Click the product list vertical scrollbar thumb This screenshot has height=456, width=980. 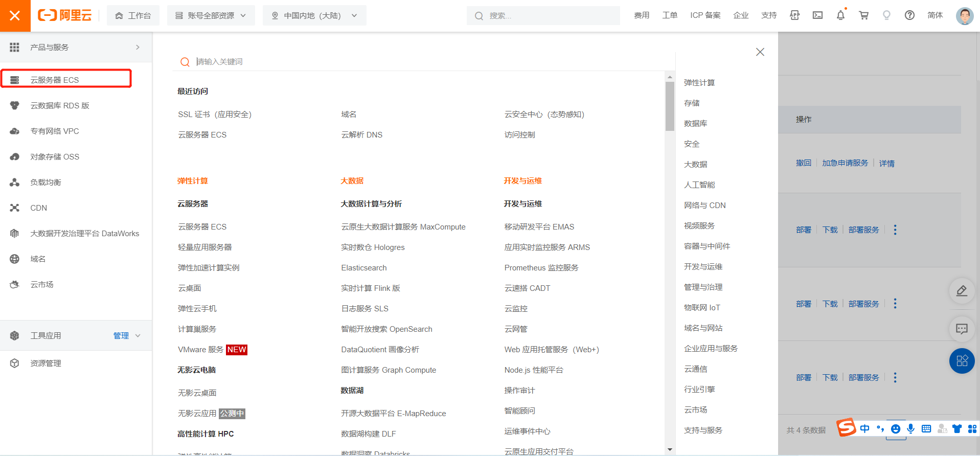coord(670,106)
